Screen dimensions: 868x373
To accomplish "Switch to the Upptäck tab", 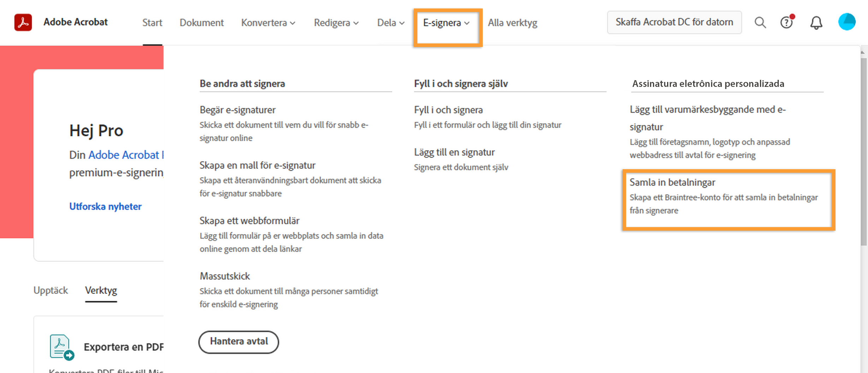I will (50, 290).
